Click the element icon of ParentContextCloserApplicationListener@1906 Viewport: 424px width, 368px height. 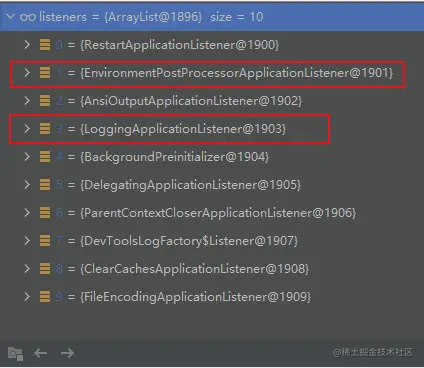pos(45,212)
